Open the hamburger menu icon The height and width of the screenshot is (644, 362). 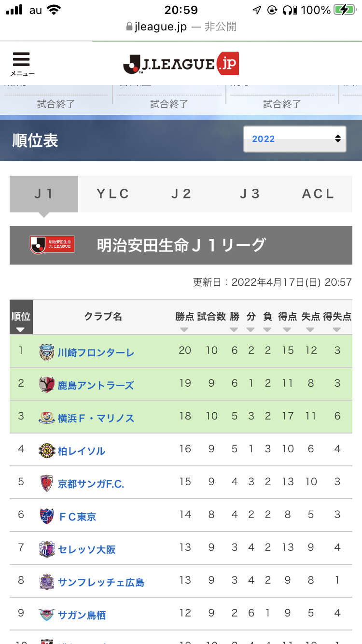coord(22,63)
